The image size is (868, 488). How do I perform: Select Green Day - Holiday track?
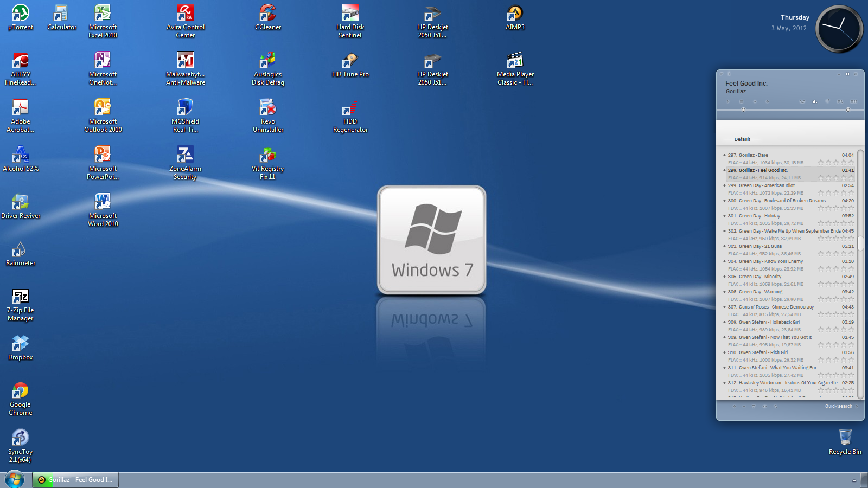[788, 219]
